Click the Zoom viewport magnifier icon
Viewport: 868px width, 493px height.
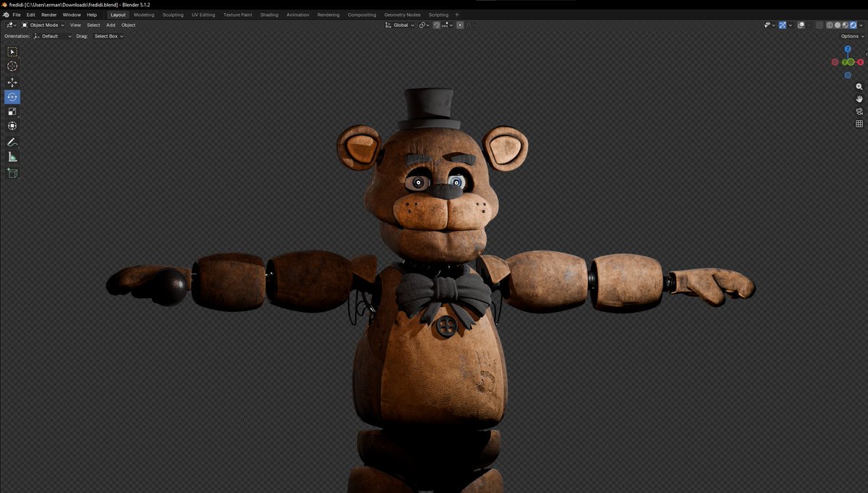coord(859,87)
